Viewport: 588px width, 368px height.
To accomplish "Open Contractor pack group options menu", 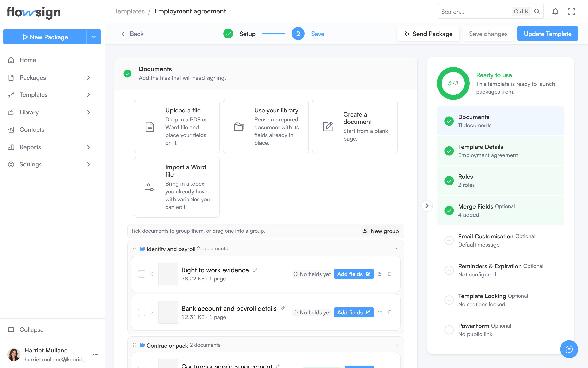I will point(396,345).
